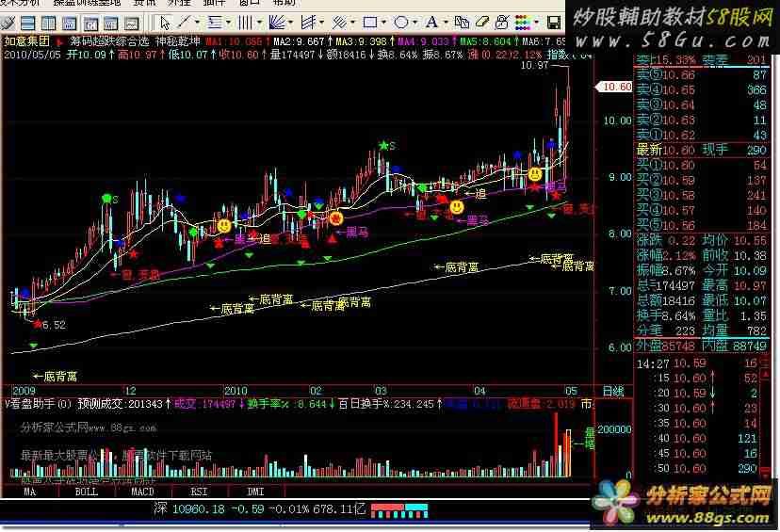Click the 日线 period button
780x532 pixels.
coord(613,391)
